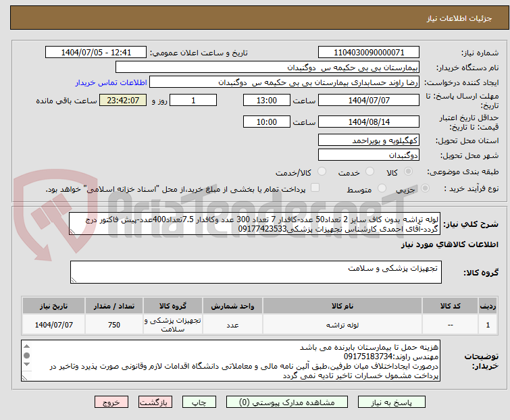
Task: Click the announcement date field 1404/07/05 - 12:41
Action: (x=96, y=53)
